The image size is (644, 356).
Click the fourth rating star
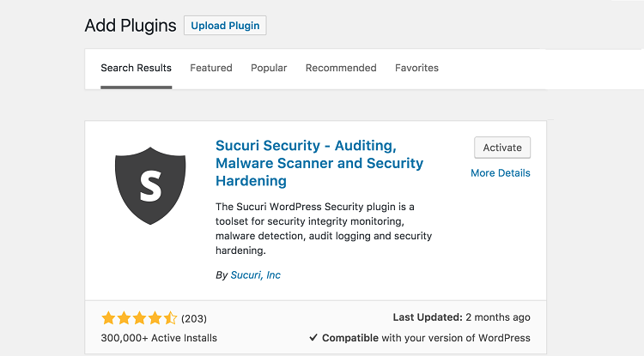click(155, 318)
